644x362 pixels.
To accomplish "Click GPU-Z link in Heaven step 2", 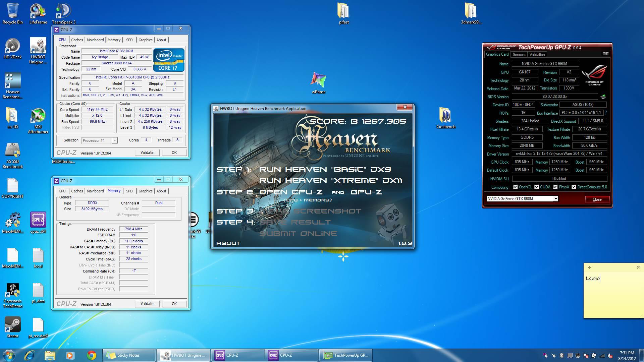I will 366,192.
